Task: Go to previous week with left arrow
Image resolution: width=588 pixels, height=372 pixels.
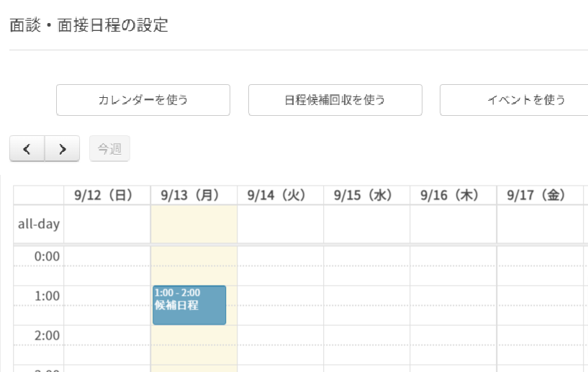Action: [x=27, y=149]
